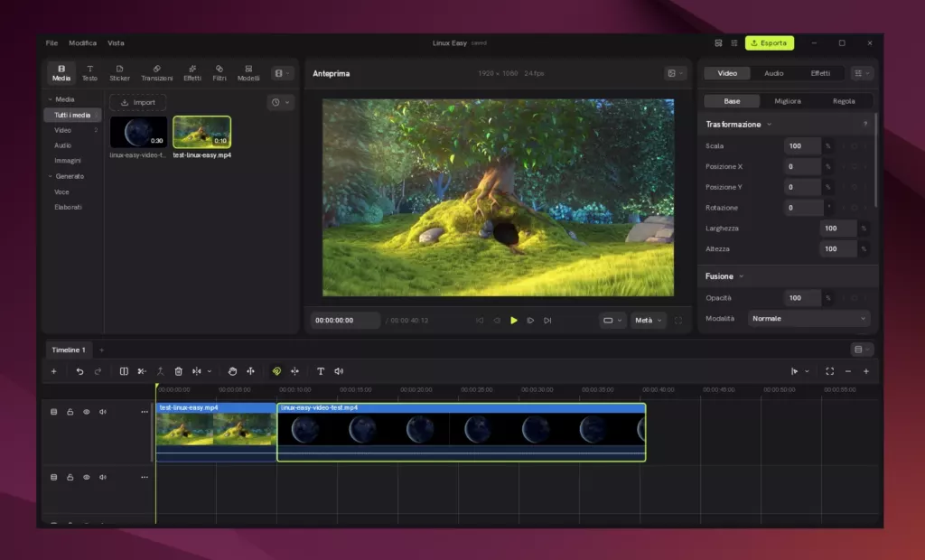Fit the timeline to the window
925x560 pixels.
click(829, 371)
